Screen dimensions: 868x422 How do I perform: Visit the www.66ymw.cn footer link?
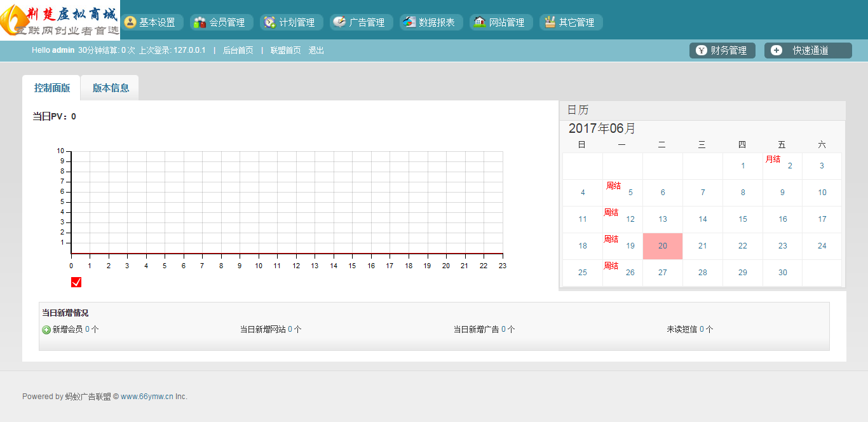(x=147, y=397)
